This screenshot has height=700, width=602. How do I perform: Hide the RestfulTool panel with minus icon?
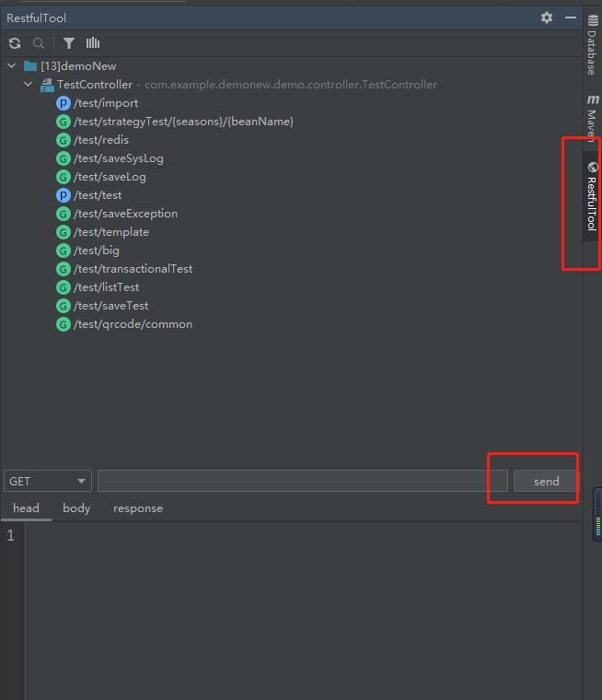point(571,17)
